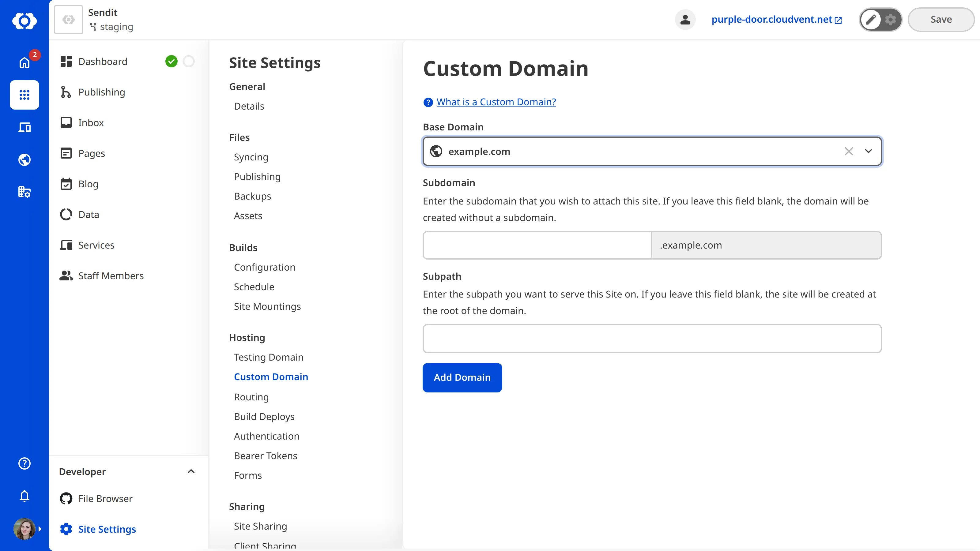
Task: Click the globe icon in left rail
Action: pyautogui.click(x=24, y=160)
